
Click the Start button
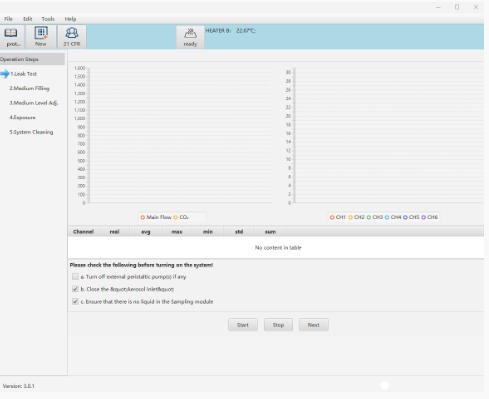pos(243,325)
